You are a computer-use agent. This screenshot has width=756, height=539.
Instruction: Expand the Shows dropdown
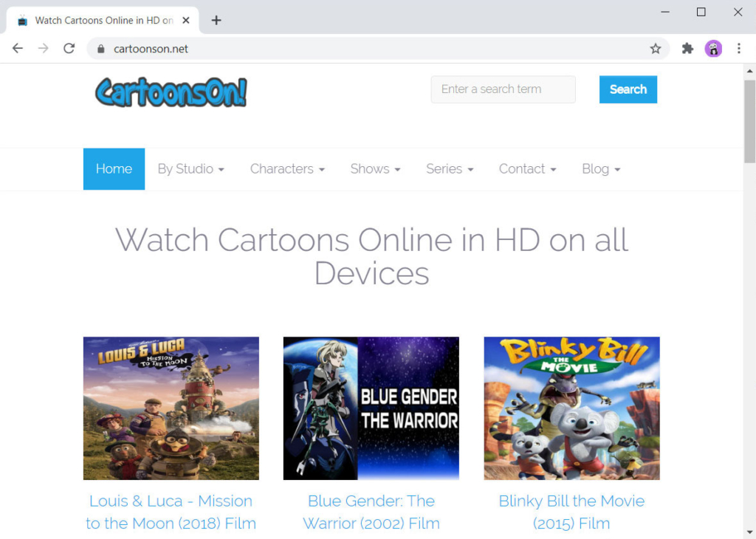tap(375, 169)
